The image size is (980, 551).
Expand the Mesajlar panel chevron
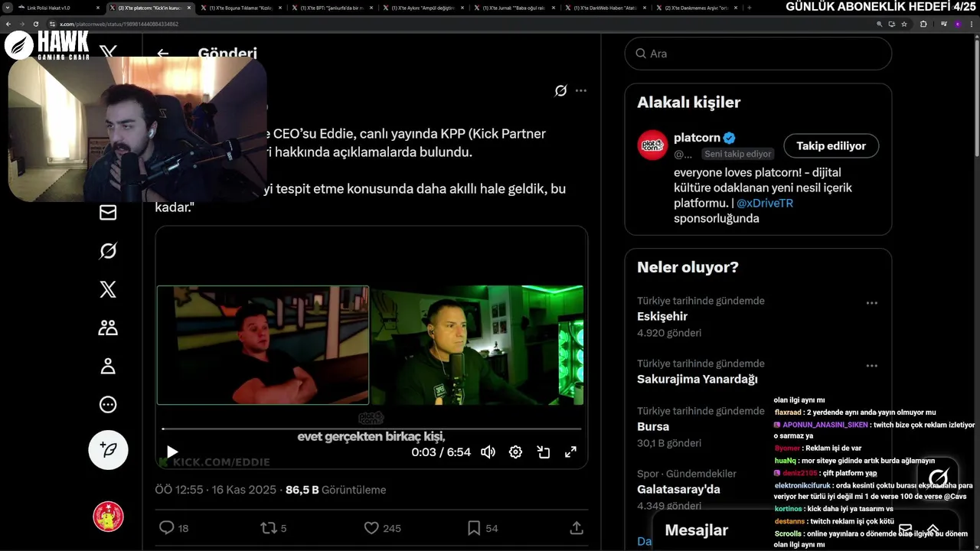click(x=933, y=530)
